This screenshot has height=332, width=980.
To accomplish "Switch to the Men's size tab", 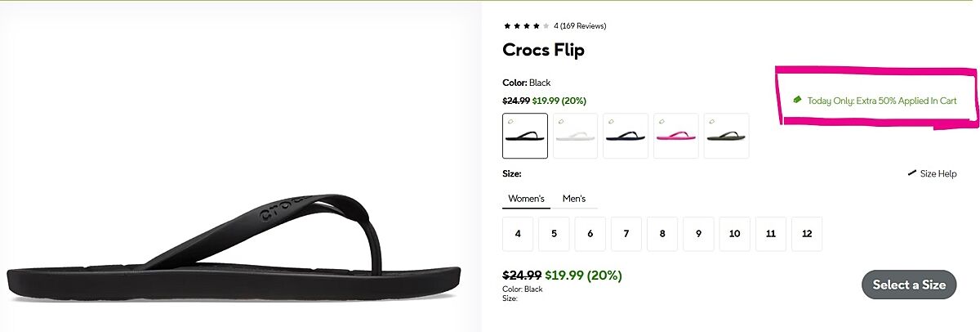I will [x=574, y=199].
